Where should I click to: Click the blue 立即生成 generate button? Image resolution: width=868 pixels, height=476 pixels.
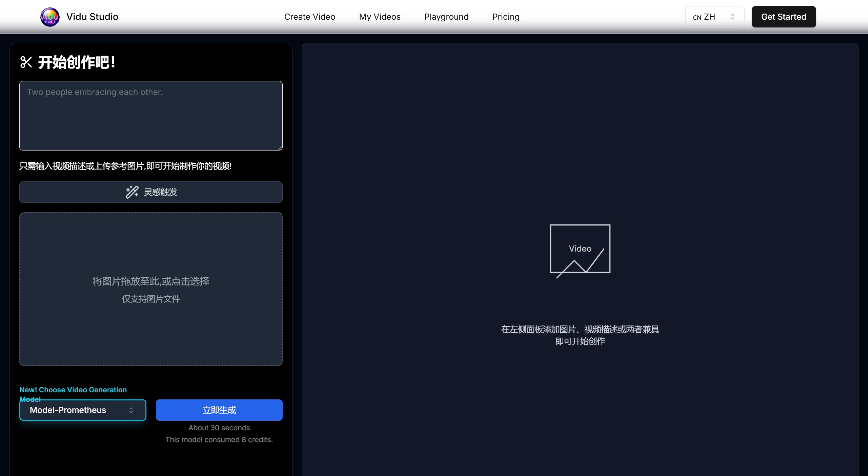pos(219,410)
